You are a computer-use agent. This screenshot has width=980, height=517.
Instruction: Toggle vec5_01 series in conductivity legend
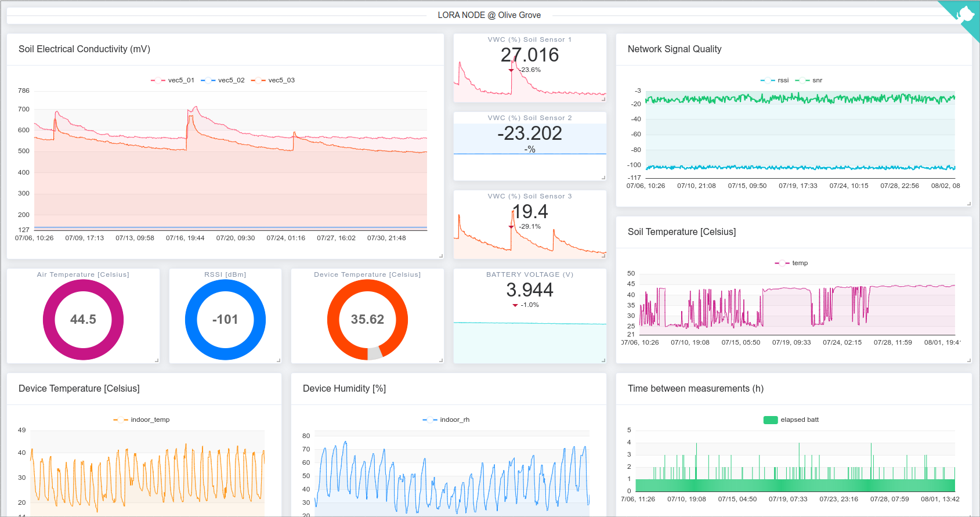[x=173, y=80]
